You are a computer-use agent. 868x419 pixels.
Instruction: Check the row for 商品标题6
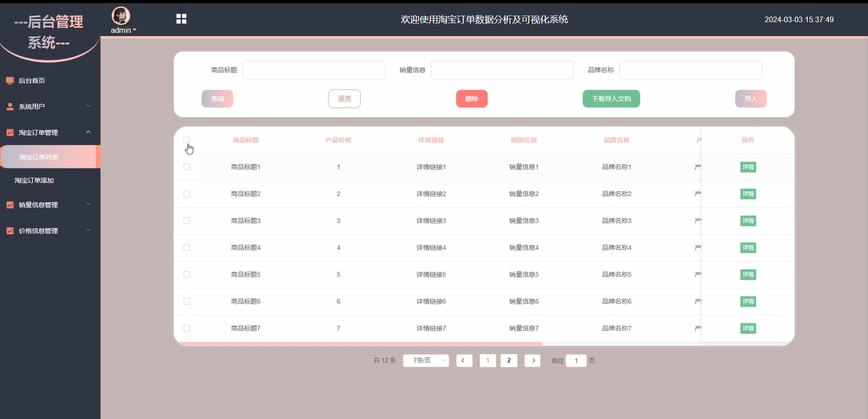pyautogui.click(x=186, y=301)
